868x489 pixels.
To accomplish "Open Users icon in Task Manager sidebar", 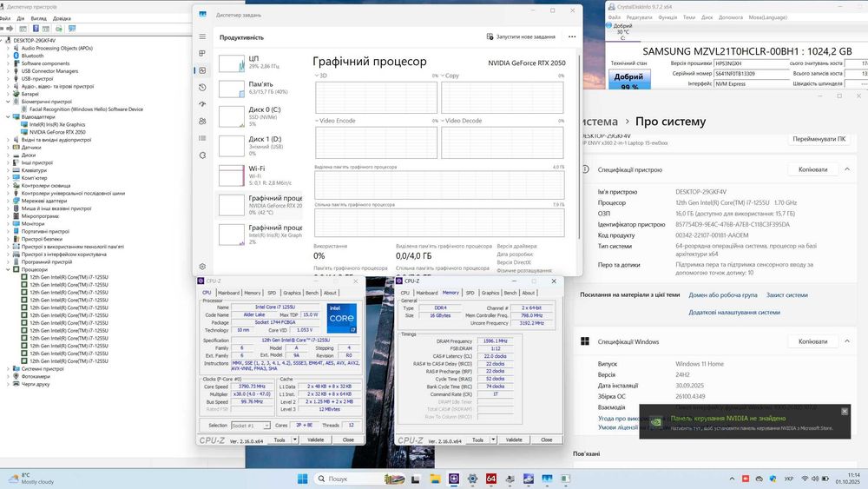I will pos(202,122).
